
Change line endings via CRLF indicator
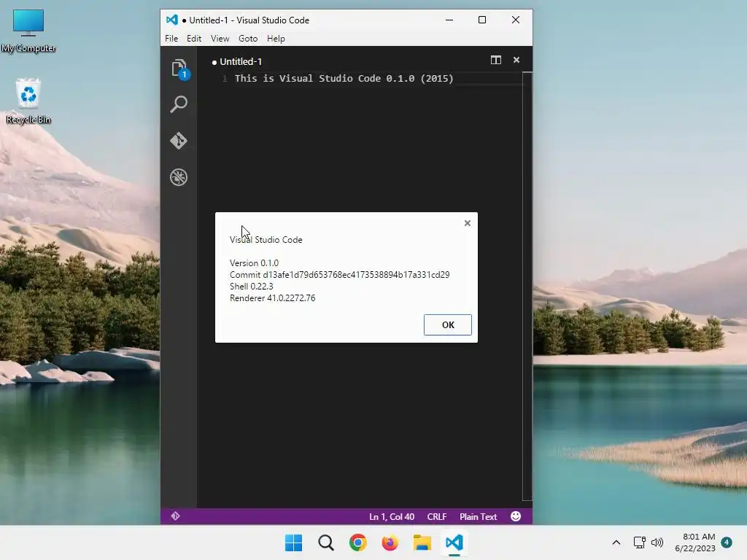437,517
